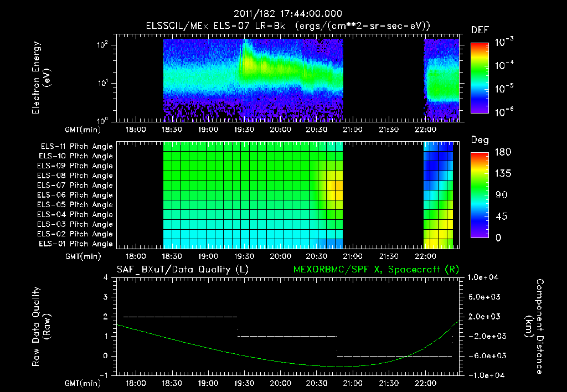
Task: Select the ELS-09 Pitch Angle row label
Action: (x=75, y=166)
